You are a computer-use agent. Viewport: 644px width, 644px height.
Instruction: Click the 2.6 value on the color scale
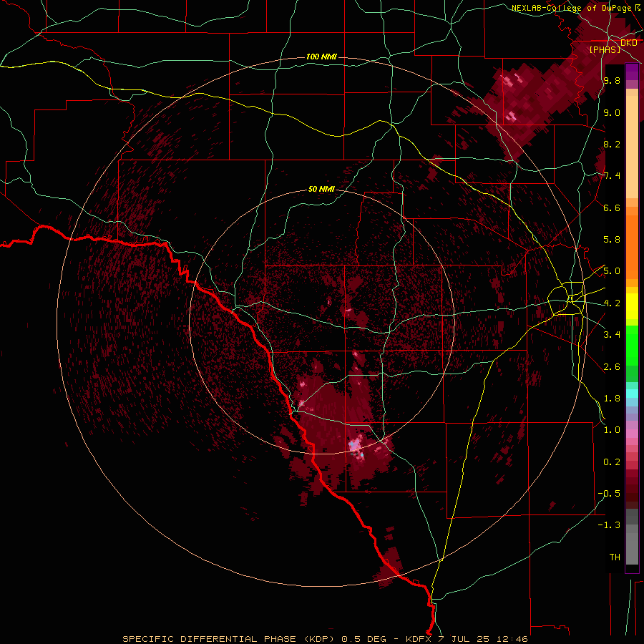coord(612,367)
